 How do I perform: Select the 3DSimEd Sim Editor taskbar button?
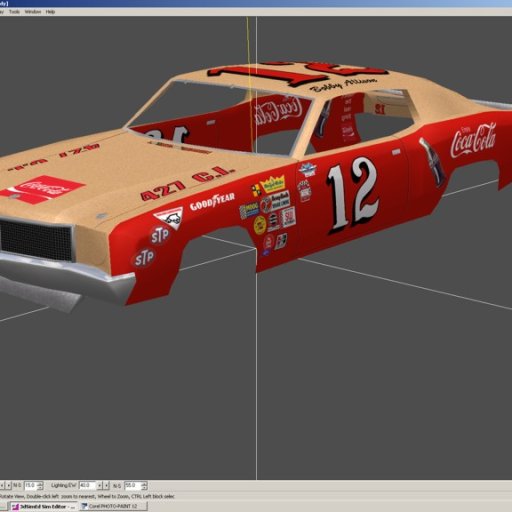click(43, 506)
